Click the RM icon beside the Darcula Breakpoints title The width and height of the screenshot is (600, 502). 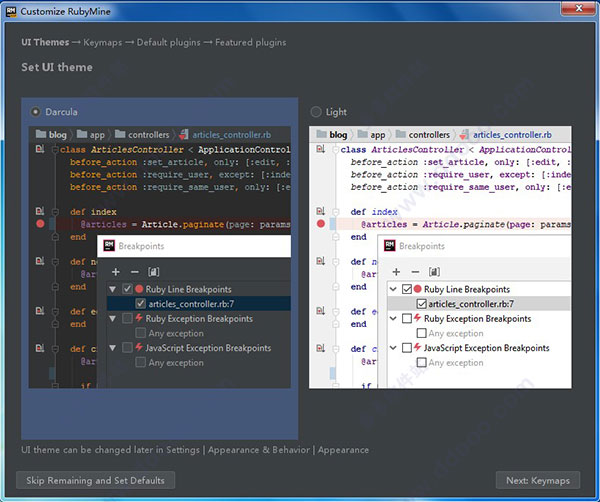tap(109, 246)
